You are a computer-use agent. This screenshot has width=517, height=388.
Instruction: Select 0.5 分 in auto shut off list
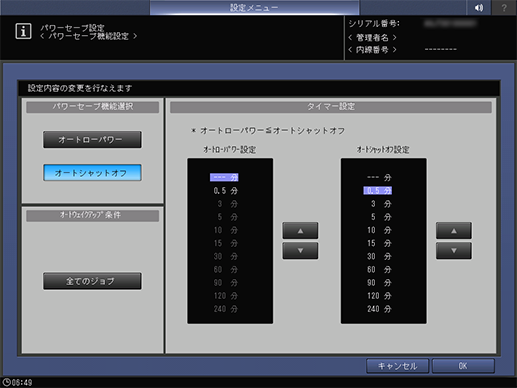tap(378, 191)
